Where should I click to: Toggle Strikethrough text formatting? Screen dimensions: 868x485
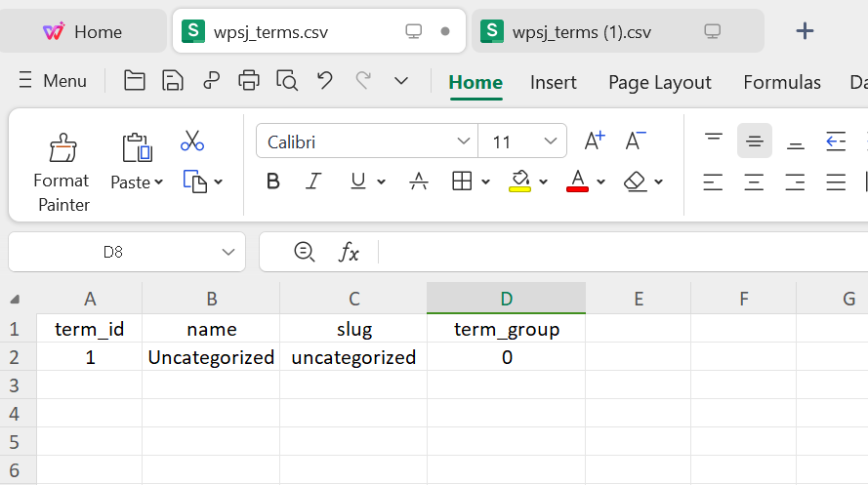click(x=419, y=182)
